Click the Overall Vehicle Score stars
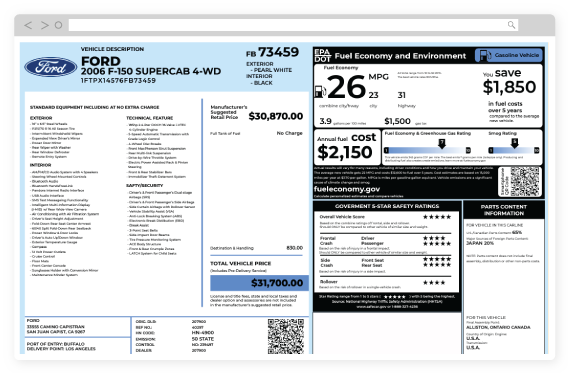The height and width of the screenshot is (373, 568). pos(437,217)
